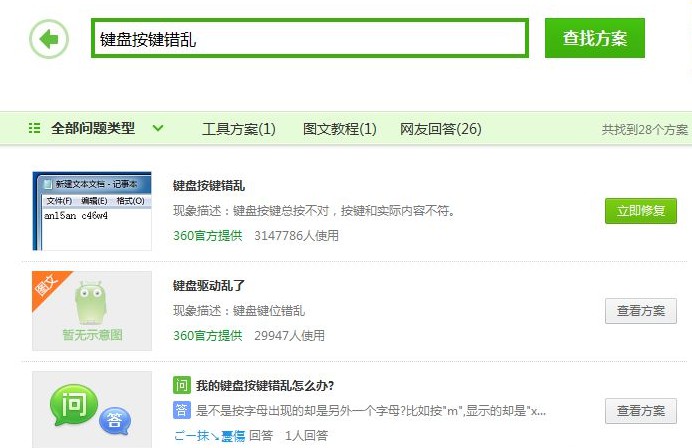
Task: Select the 图文教程(1) tab
Action: (x=339, y=129)
